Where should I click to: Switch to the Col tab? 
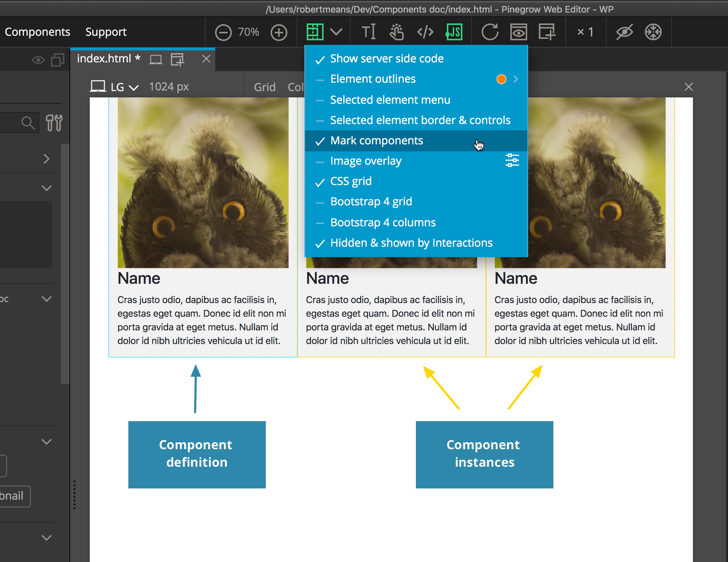[296, 87]
